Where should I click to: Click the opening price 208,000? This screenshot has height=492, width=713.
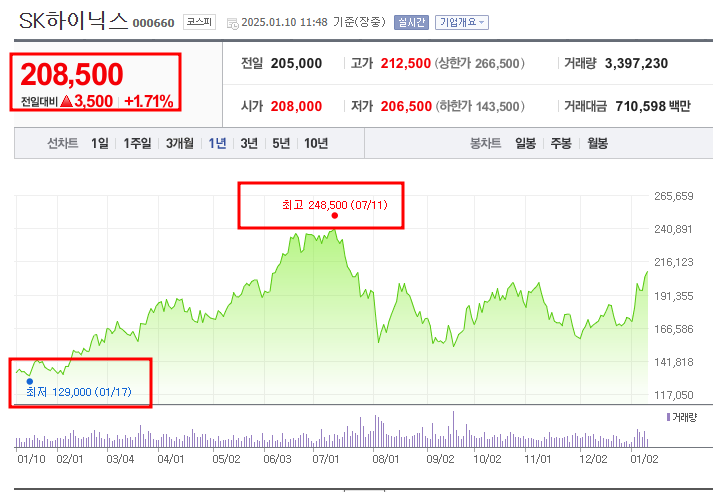click(x=296, y=106)
